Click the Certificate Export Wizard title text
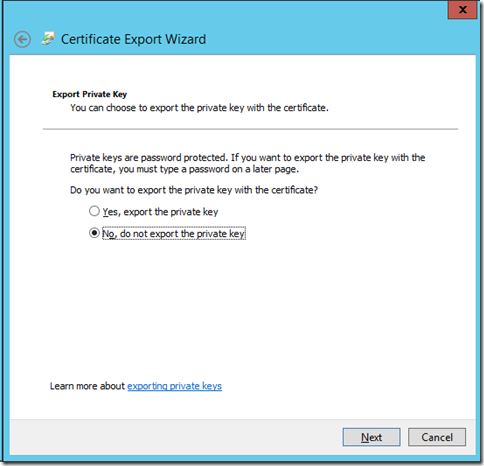 133,39
